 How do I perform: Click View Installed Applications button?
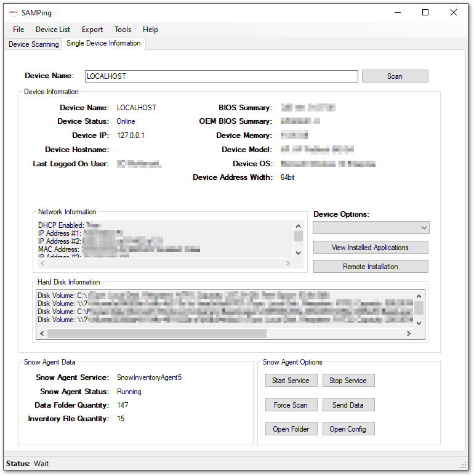[370, 248]
